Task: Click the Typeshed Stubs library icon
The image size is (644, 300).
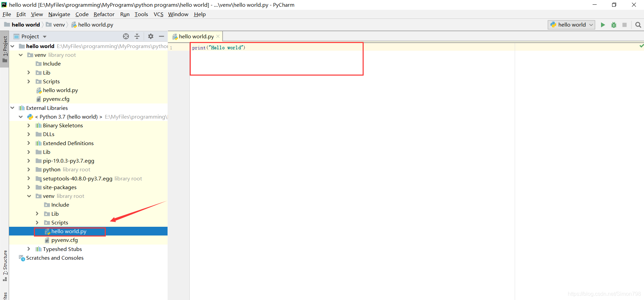Action: (39, 249)
